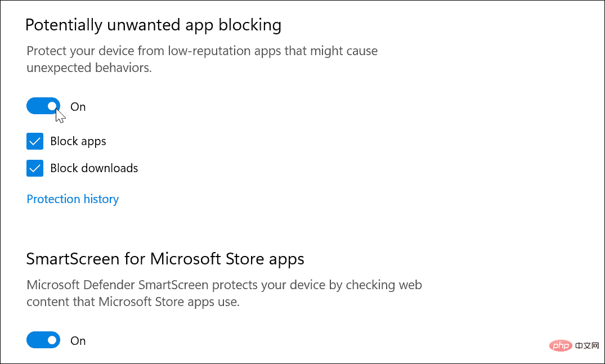Viewport: 605px width, 364px height.
Task: Click the Microsoft Defender SmartScreen description text
Action: [x=223, y=293]
